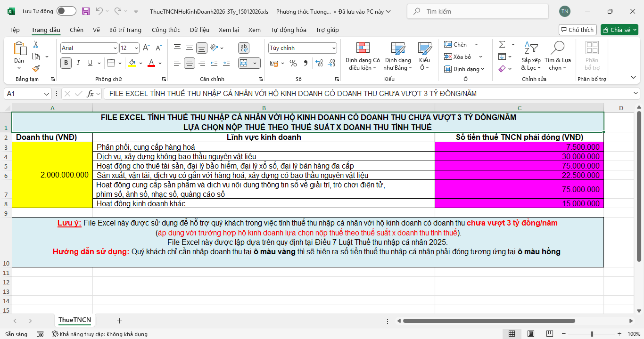Click the Chú thích comments button
The image size is (644, 339).
[x=578, y=30]
